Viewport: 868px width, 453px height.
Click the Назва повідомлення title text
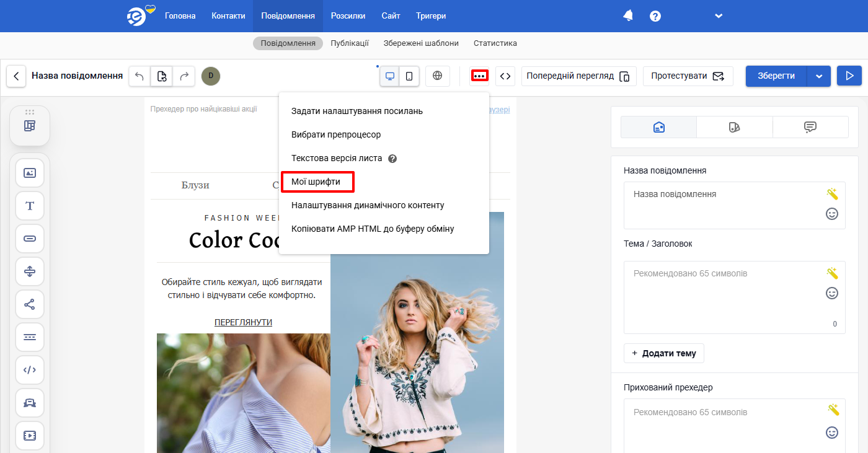point(77,76)
